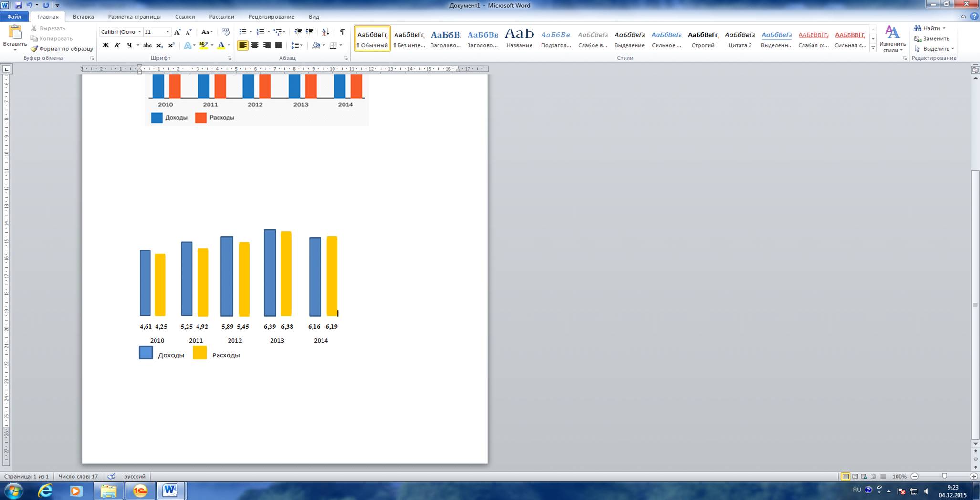980x500 pixels.
Task: Apply the Название style
Action: coord(519,38)
